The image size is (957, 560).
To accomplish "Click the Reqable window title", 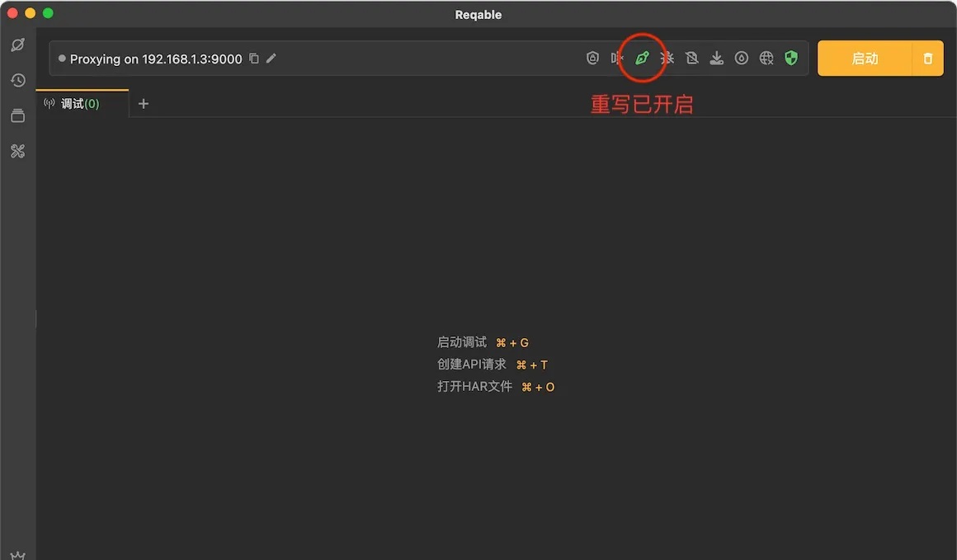I will [x=478, y=15].
